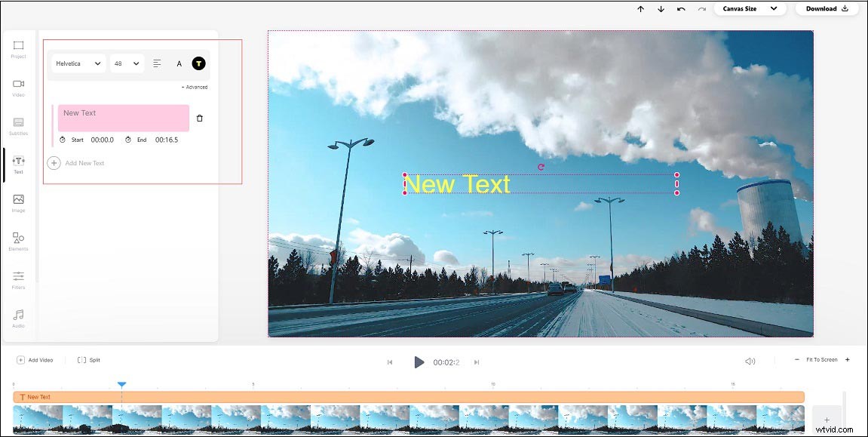868x437 pixels.
Task: Open the font size 48 dropdown
Action: [x=126, y=63]
